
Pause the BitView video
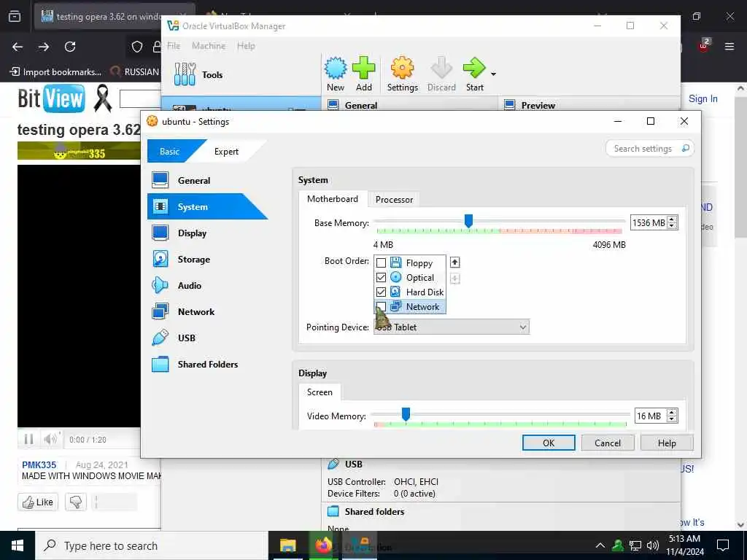(x=28, y=439)
